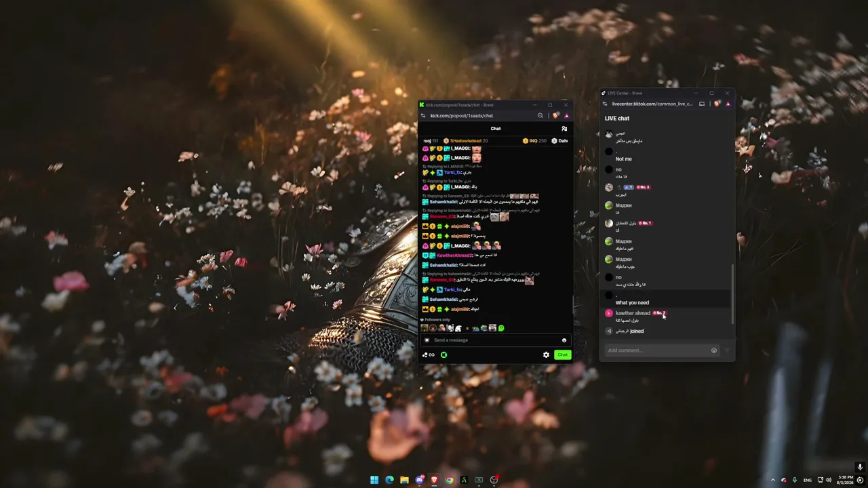
Task: Open emoji picker in the Add comment box
Action: (714, 350)
